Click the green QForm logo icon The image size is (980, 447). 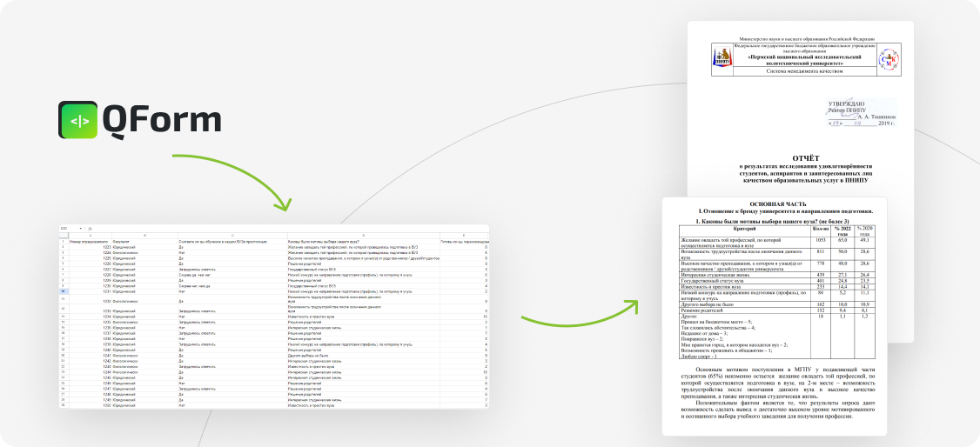(x=78, y=120)
